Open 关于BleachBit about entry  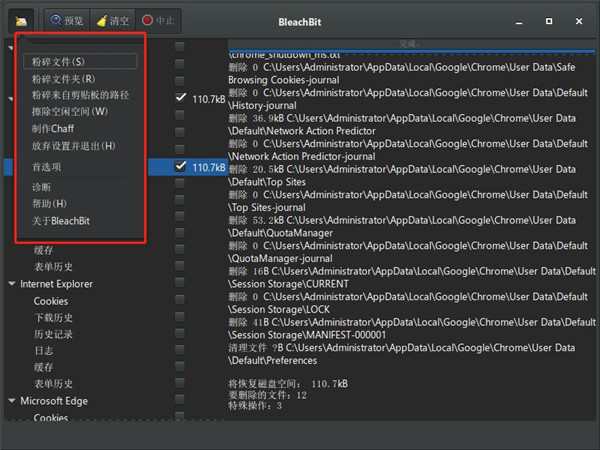tap(61, 221)
